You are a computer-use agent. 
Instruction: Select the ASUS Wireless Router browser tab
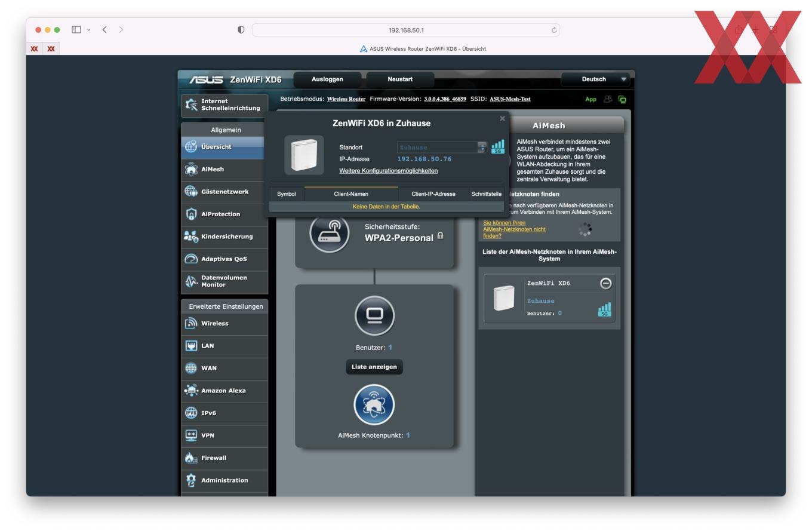pos(423,49)
